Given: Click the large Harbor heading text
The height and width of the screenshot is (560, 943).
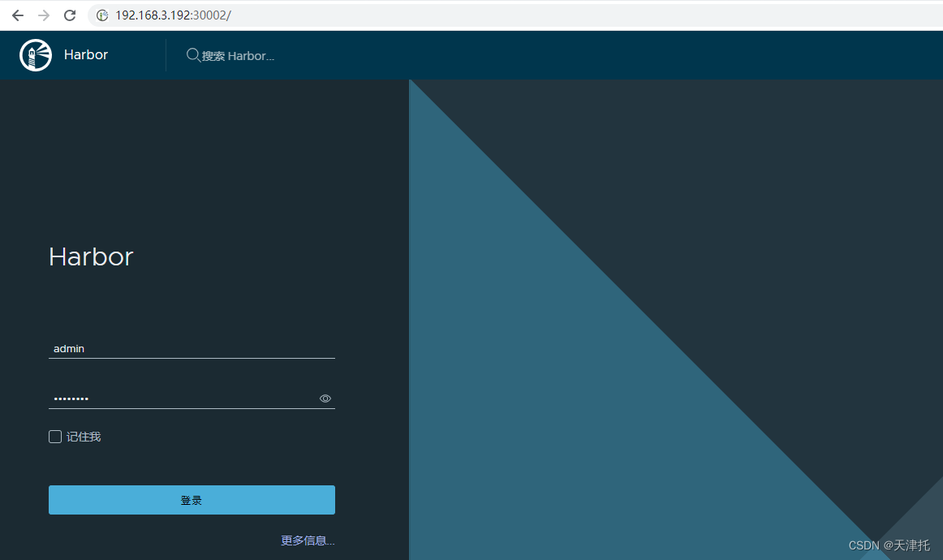Looking at the screenshot, I should (91, 256).
